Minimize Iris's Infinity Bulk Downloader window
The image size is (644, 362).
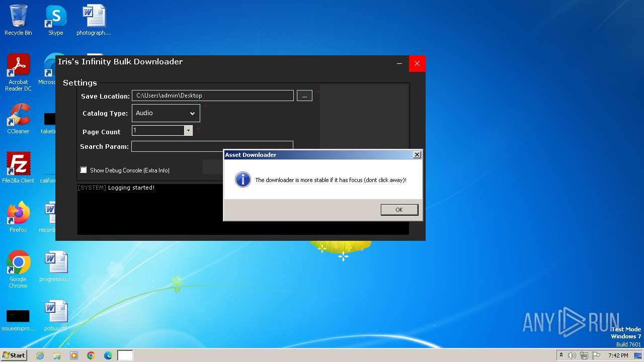tap(399, 63)
